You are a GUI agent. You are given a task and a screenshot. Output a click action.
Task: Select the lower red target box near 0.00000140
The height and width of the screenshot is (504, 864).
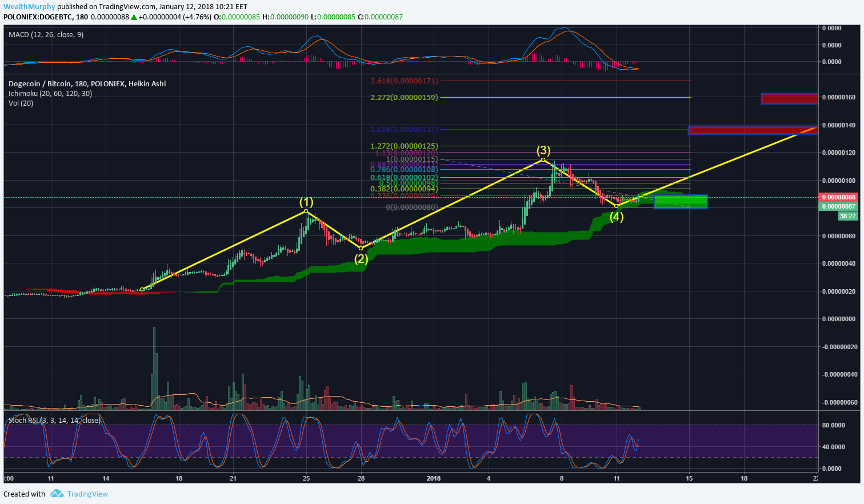pos(753,130)
